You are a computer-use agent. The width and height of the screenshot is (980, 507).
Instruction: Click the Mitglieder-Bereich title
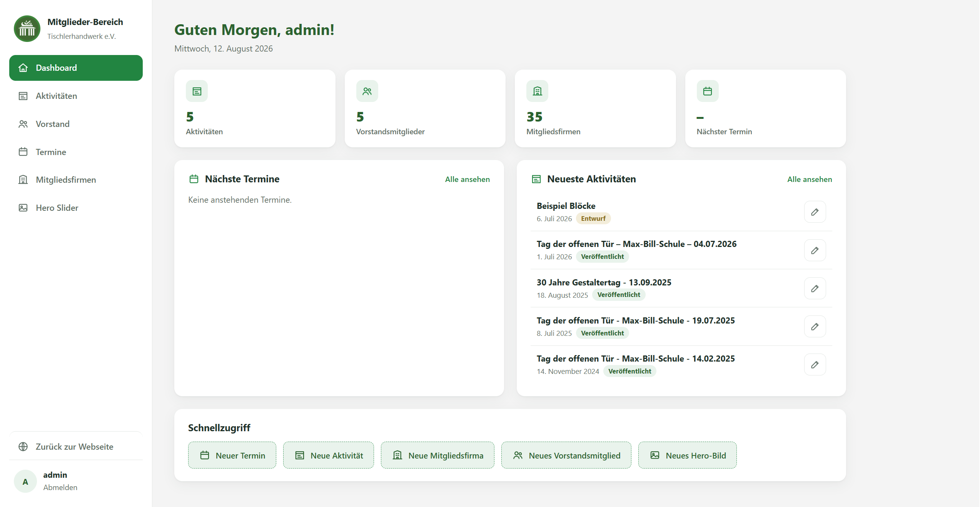click(x=85, y=22)
